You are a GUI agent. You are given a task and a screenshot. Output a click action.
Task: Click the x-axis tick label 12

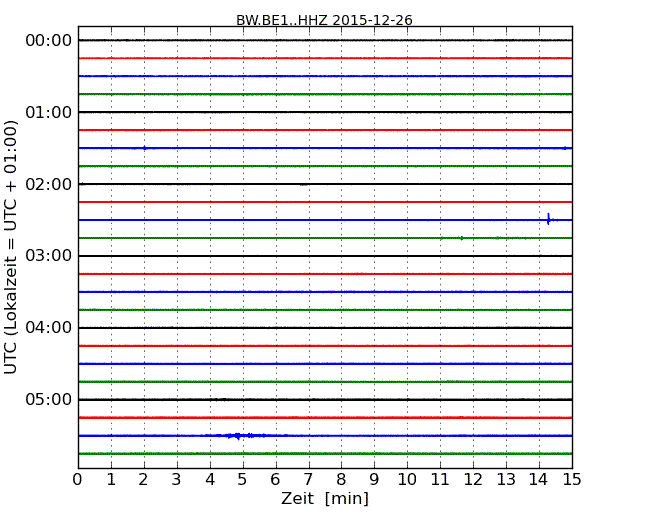click(473, 480)
